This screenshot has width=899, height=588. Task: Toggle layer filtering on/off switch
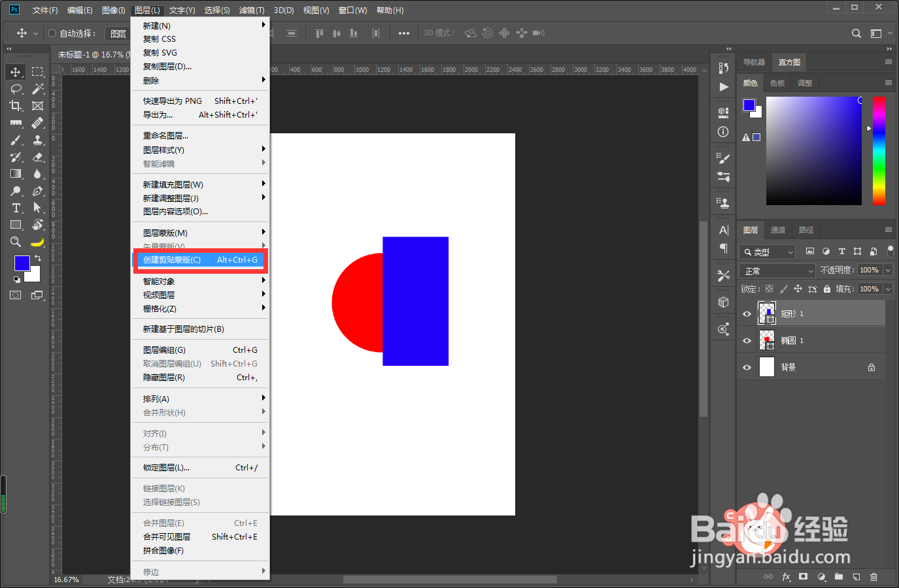point(890,250)
